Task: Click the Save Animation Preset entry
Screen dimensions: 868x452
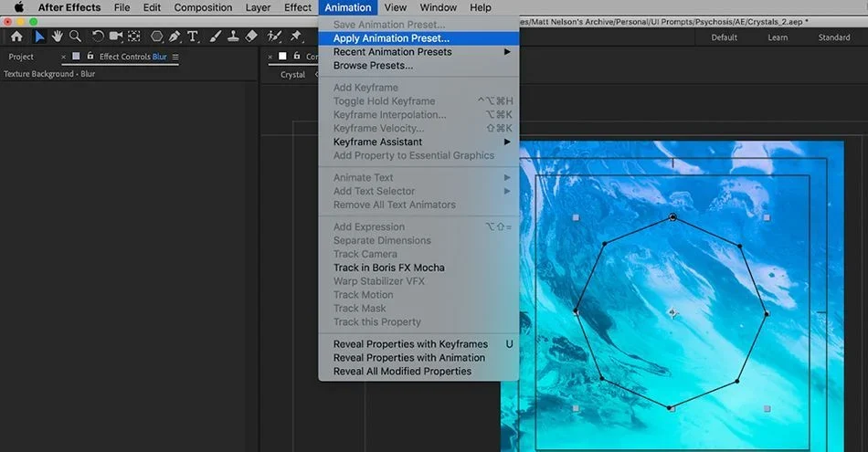Action: 418,25
